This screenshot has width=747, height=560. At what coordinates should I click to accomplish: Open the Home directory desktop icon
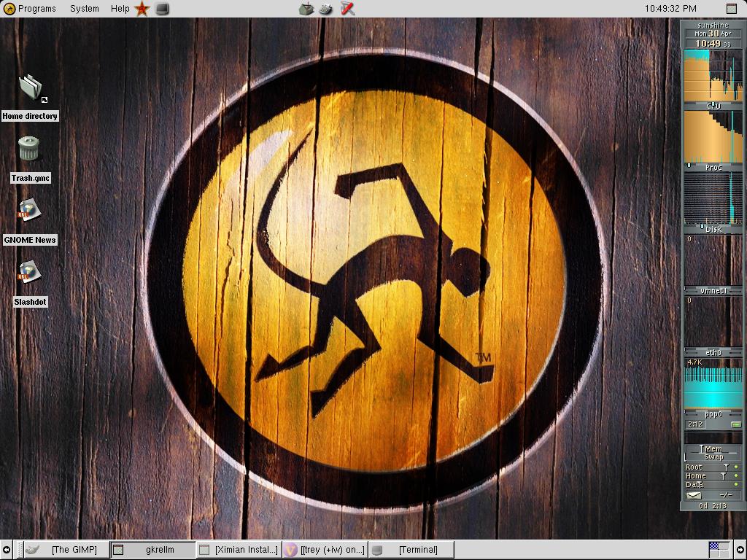(x=32, y=88)
